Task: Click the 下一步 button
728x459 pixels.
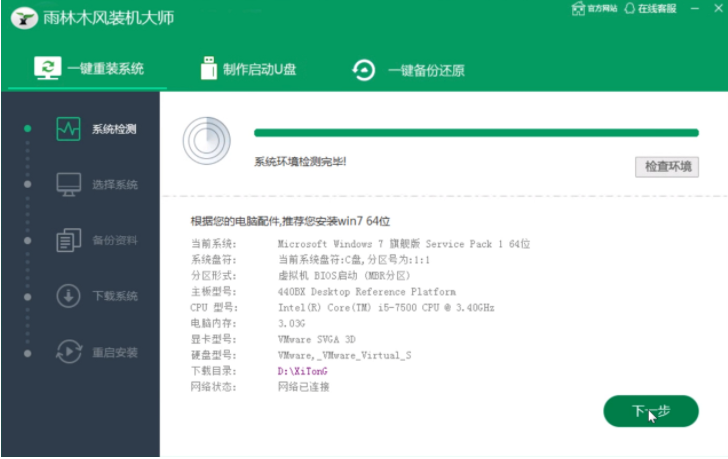Action: pyautogui.click(x=651, y=411)
